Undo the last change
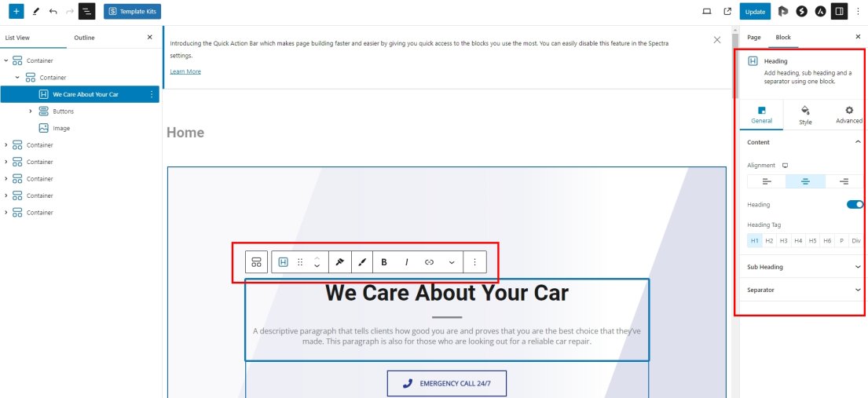 [x=53, y=11]
